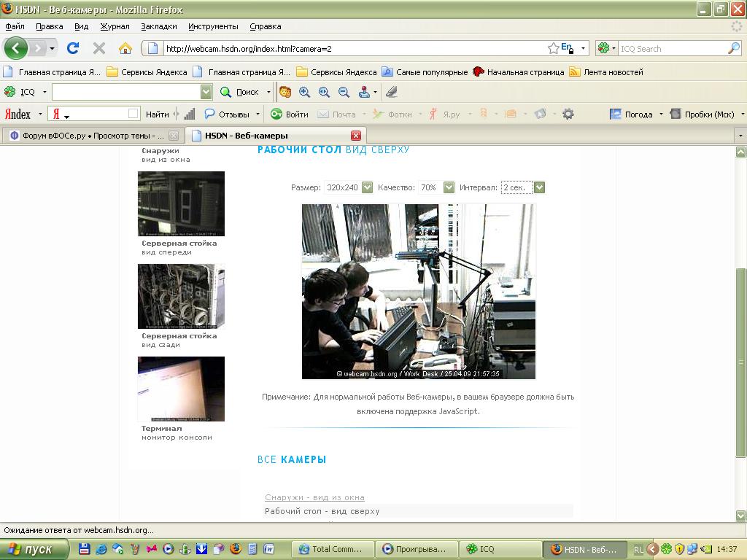
Task: Follow the 'Снаружи - вид из окна' link
Action: 314,497
